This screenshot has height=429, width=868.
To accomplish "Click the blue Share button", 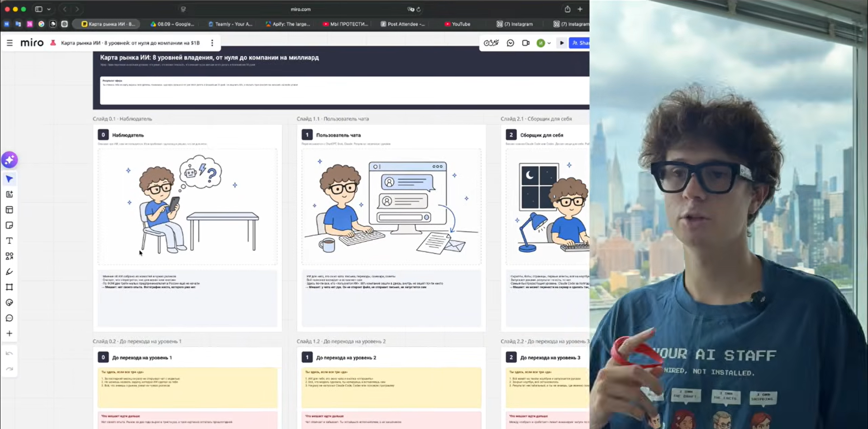I will 579,43.
